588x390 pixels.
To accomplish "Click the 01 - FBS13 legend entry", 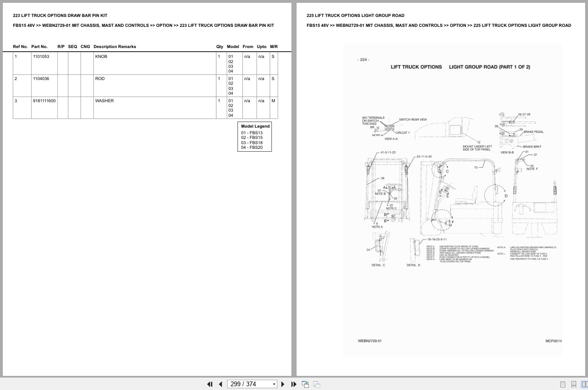I will tap(252, 133).
